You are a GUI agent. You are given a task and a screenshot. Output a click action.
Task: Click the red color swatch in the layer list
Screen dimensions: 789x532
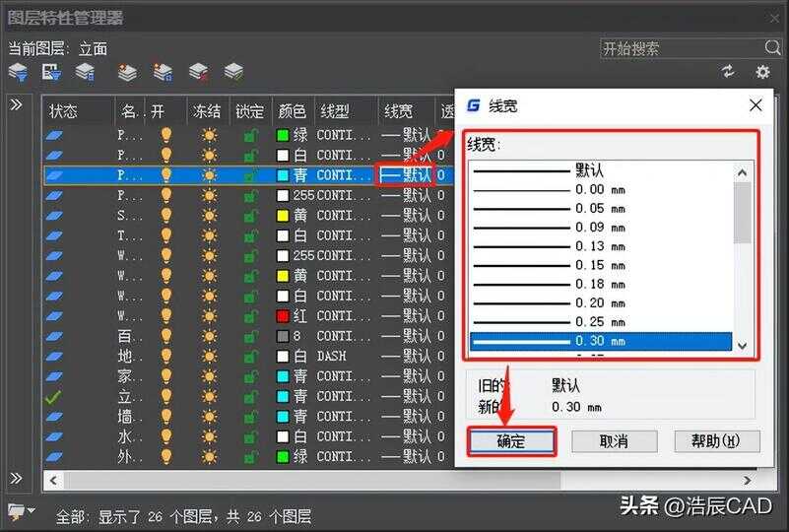point(283,315)
